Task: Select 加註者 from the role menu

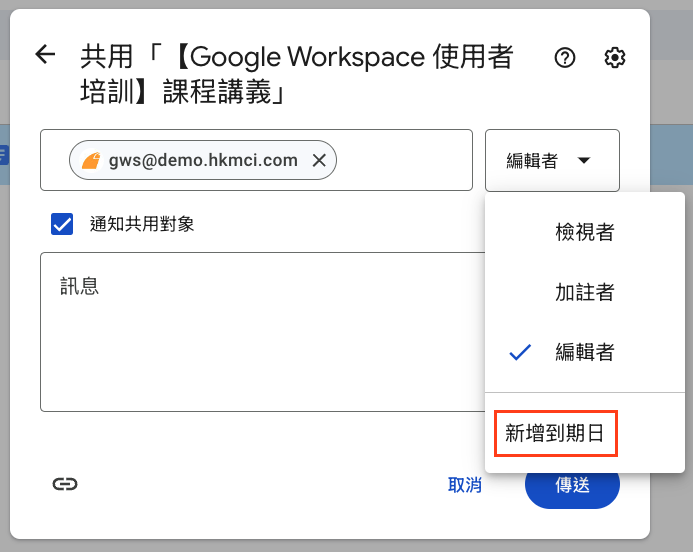Action: (584, 292)
